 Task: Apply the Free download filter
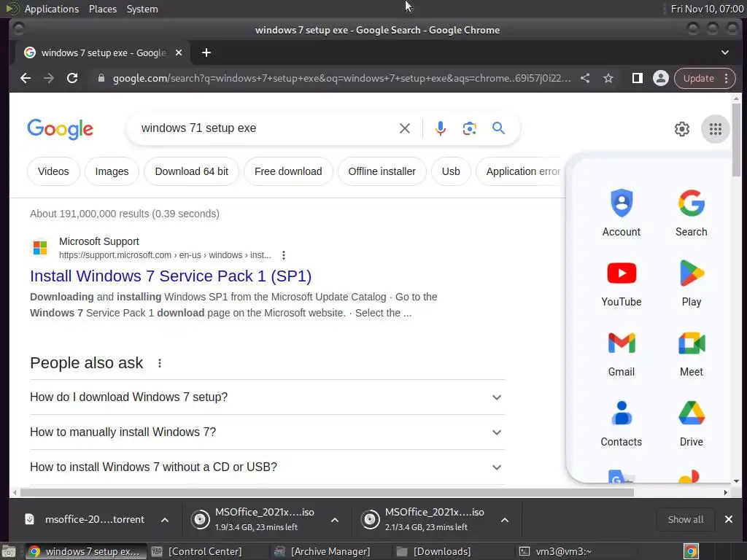click(x=288, y=171)
